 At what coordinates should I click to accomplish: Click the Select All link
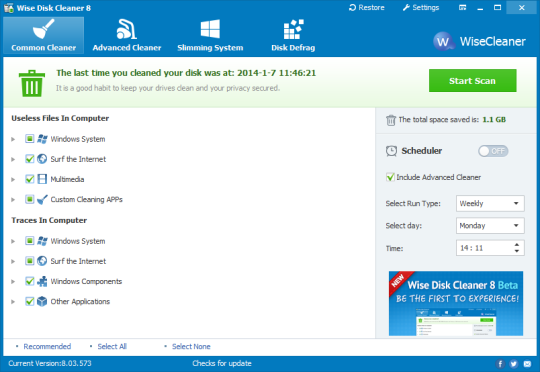pyautogui.click(x=112, y=347)
